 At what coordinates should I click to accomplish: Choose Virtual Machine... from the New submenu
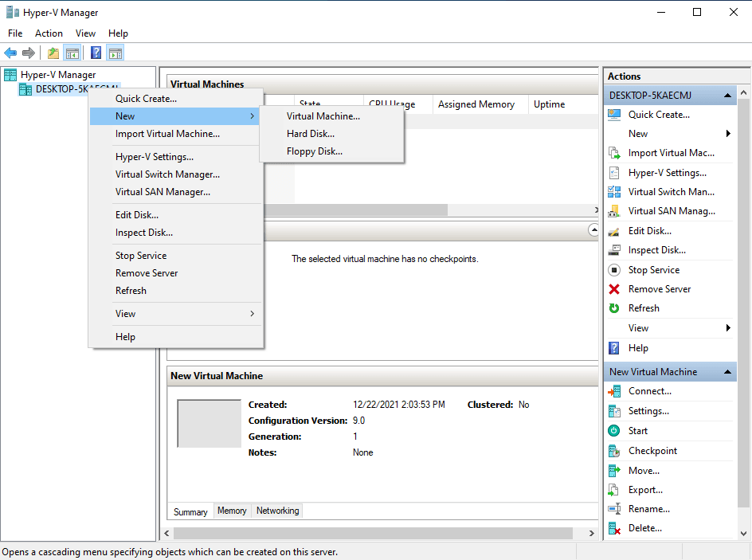tap(332, 116)
